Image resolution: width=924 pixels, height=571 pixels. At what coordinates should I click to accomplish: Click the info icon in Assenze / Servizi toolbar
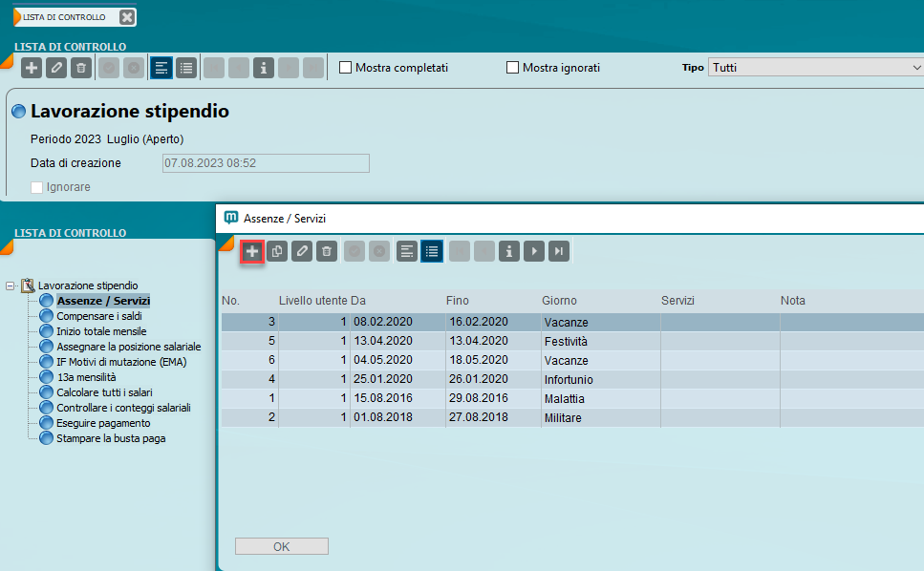click(x=510, y=251)
